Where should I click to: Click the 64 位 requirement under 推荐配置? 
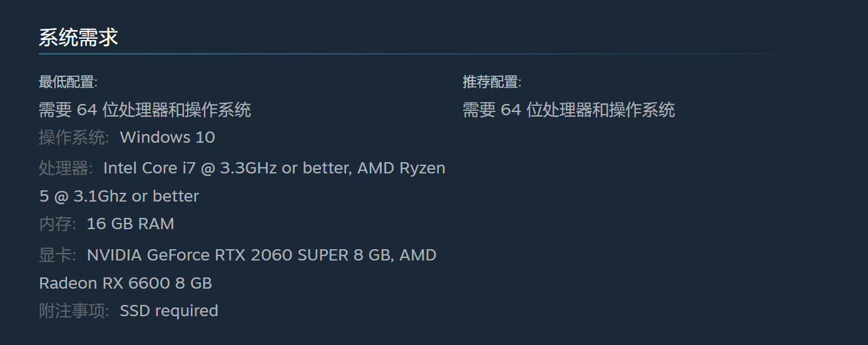(x=568, y=110)
